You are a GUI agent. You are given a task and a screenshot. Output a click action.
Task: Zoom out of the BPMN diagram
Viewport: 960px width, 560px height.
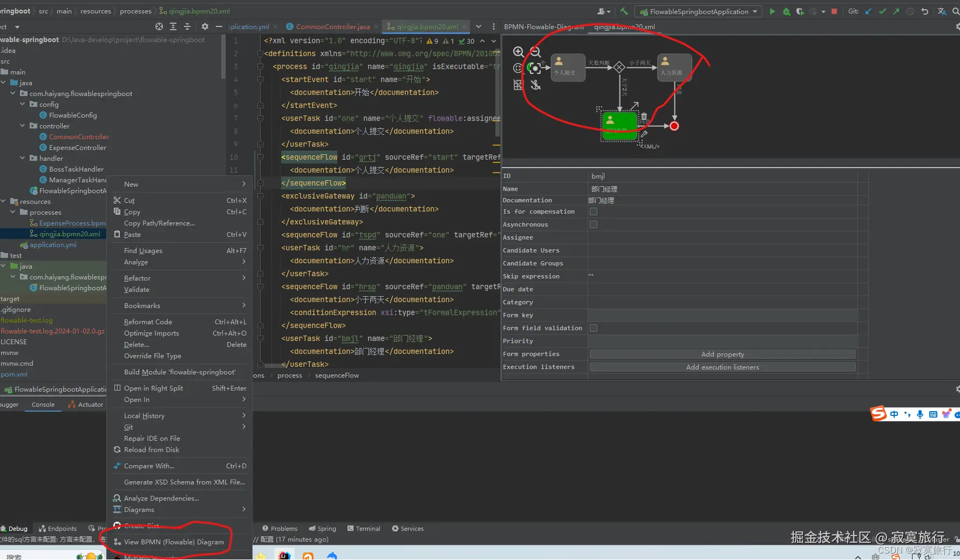(535, 52)
